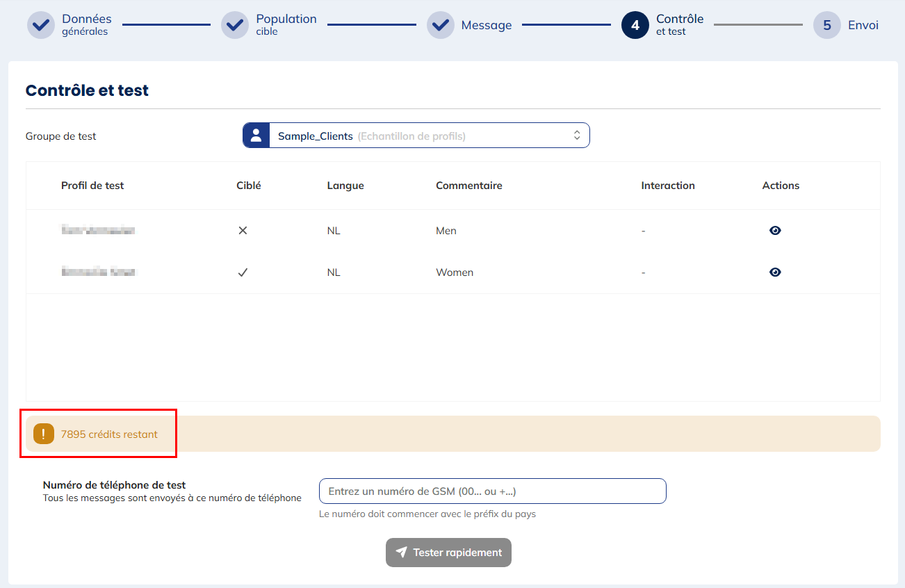Click the step 5 Envoi circle
The image size is (905, 588).
[826, 25]
